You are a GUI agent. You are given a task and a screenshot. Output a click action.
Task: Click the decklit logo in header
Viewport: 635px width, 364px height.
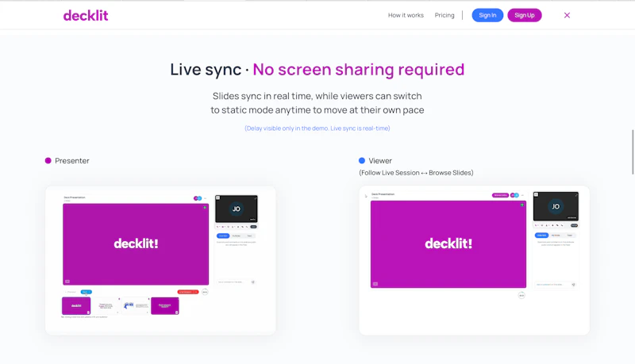click(x=86, y=15)
